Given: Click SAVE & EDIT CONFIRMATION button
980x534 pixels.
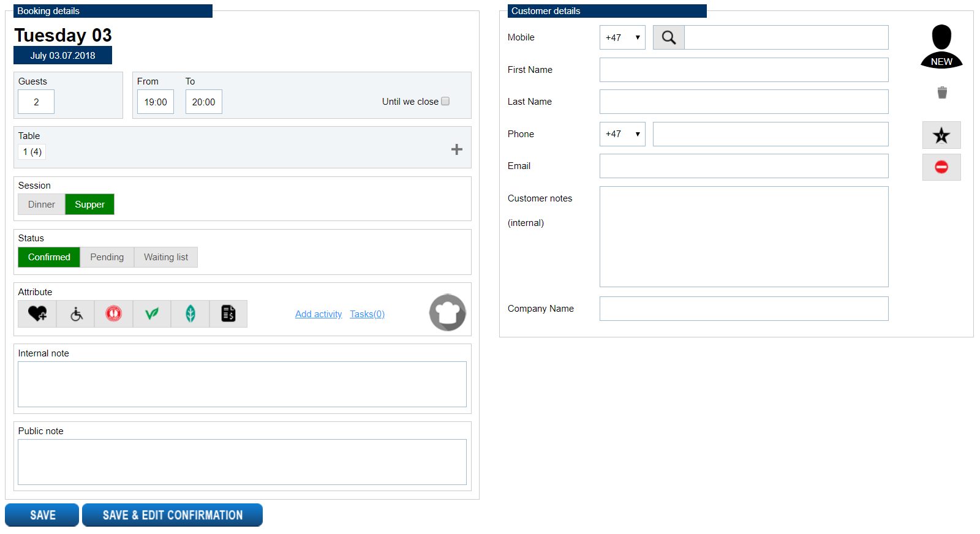Looking at the screenshot, I should [x=173, y=515].
